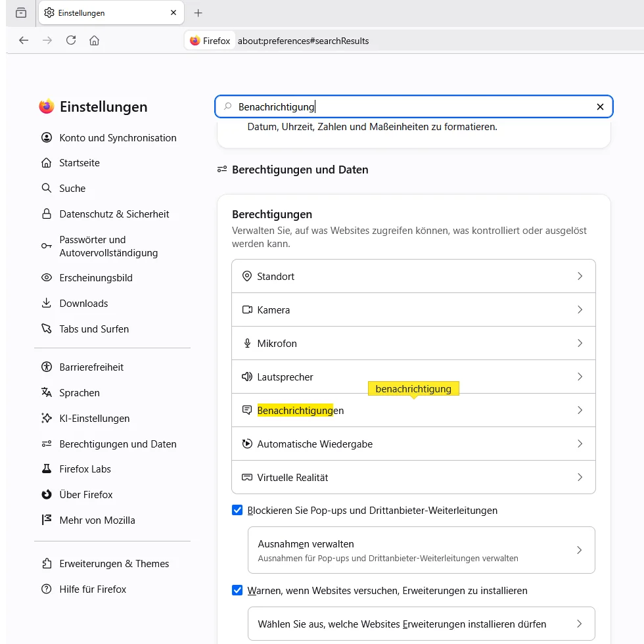Click the Downloads sidebar label
The image size is (644, 644).
point(83,304)
